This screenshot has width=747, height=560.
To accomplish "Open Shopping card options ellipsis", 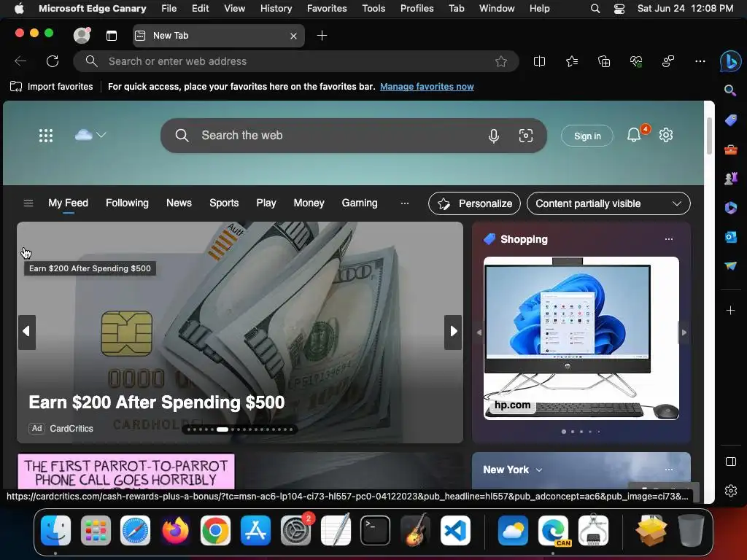I will point(669,239).
